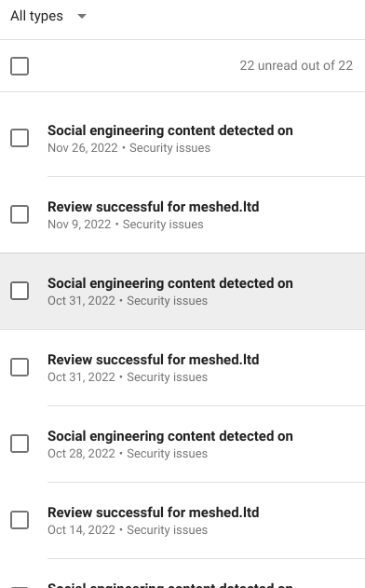Open the partially visible message at list bottom
Image resolution: width=365 pixels, height=588 pixels.
coord(170,584)
